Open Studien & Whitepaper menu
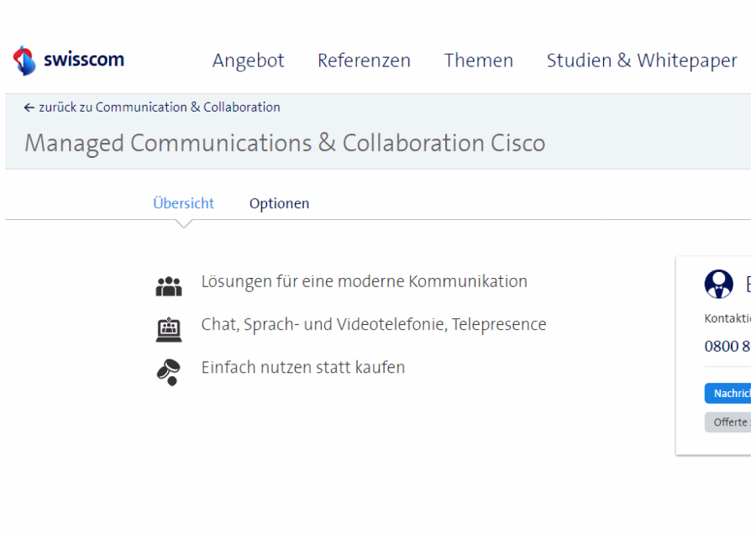 [x=642, y=60]
